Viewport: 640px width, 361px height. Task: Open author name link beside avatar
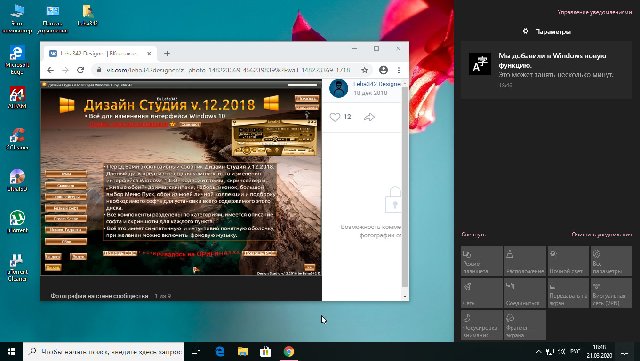point(376,84)
